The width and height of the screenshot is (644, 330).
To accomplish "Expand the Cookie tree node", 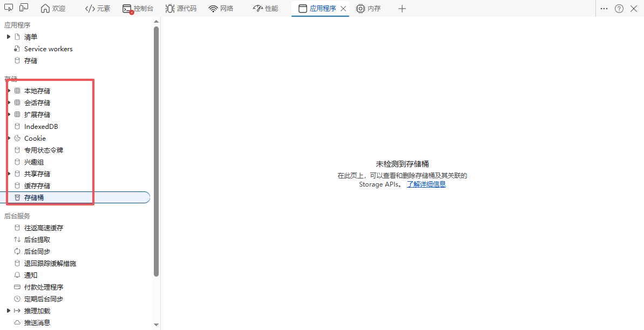I will tap(9, 139).
